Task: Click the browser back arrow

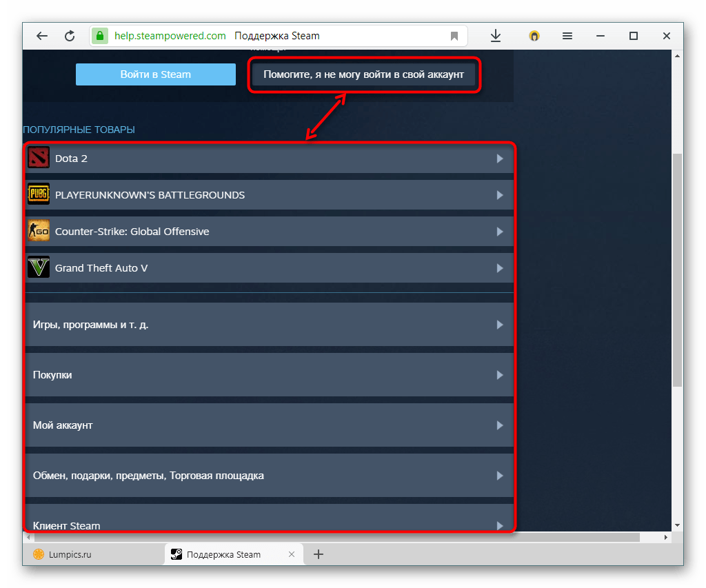Action: point(43,36)
